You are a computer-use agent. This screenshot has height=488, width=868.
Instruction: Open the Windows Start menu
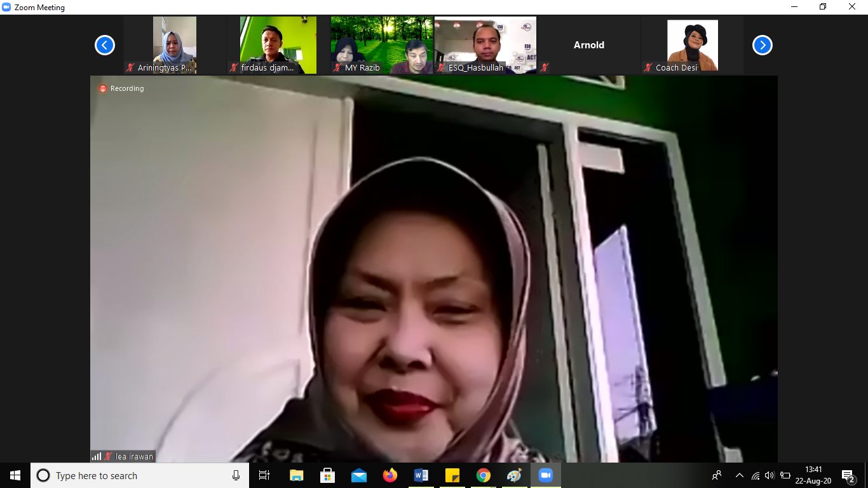(15, 475)
